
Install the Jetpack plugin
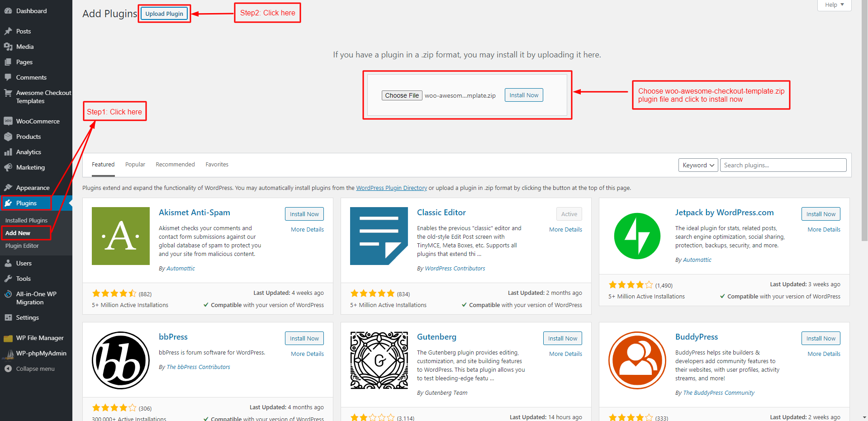821,214
